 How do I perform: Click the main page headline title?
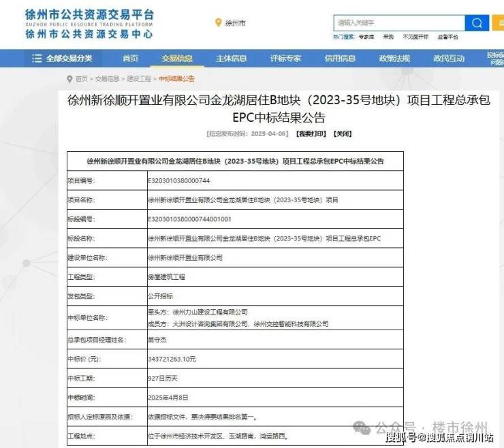pos(279,109)
